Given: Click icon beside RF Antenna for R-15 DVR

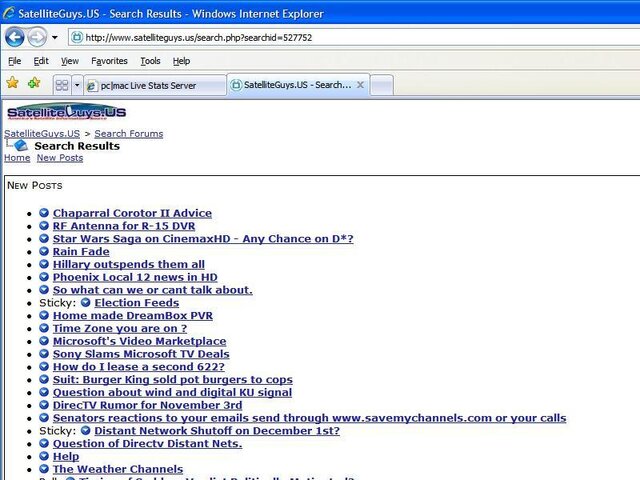Looking at the screenshot, I should (x=44, y=225).
